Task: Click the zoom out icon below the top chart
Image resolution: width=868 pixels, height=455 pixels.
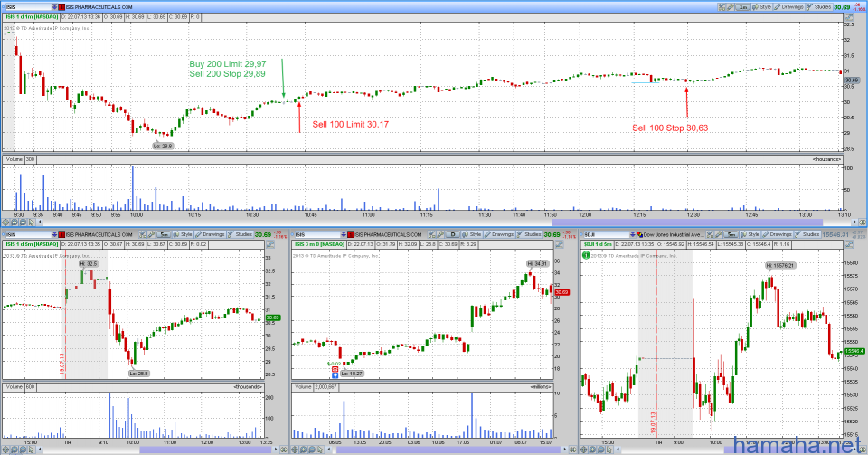Action: pyautogui.click(x=23, y=222)
